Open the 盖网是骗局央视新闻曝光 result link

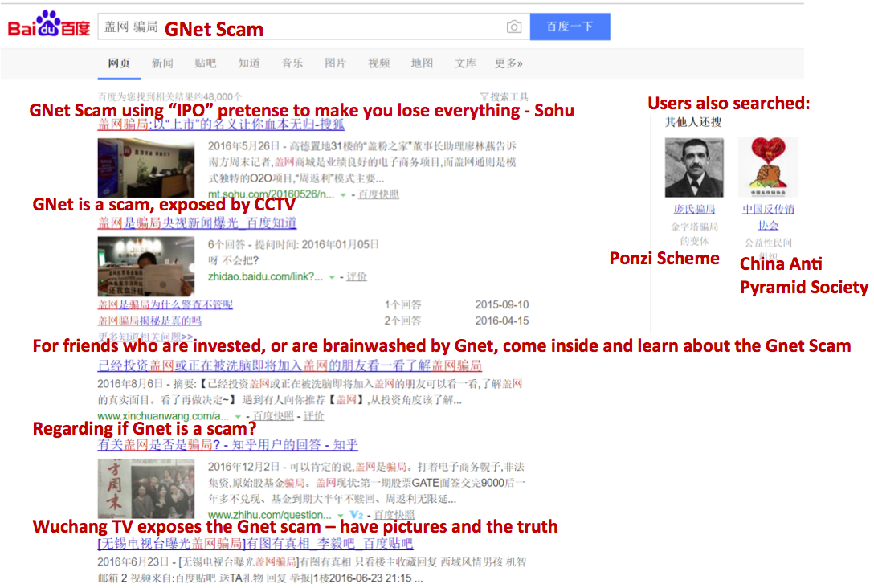click(197, 223)
